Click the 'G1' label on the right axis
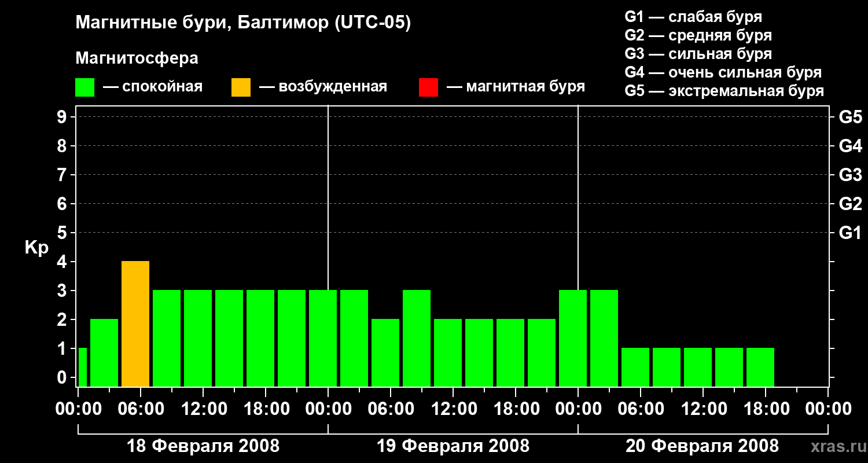Screen dimensions: 868x463 tap(850, 233)
